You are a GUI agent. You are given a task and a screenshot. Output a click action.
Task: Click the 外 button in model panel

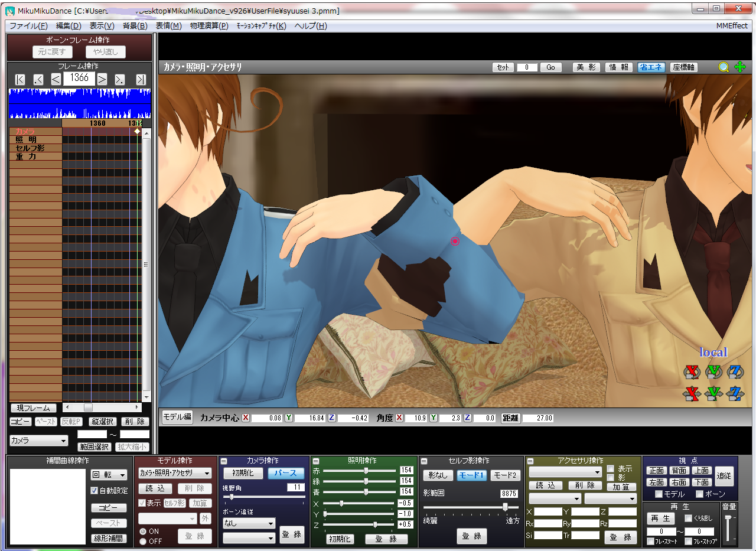205,519
